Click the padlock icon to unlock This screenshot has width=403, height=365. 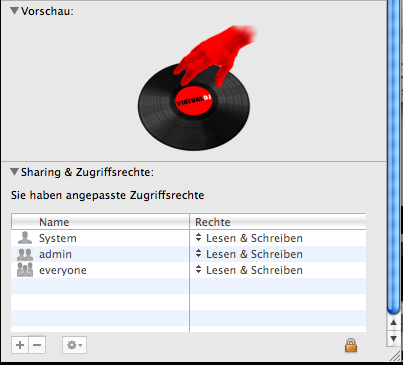click(351, 345)
